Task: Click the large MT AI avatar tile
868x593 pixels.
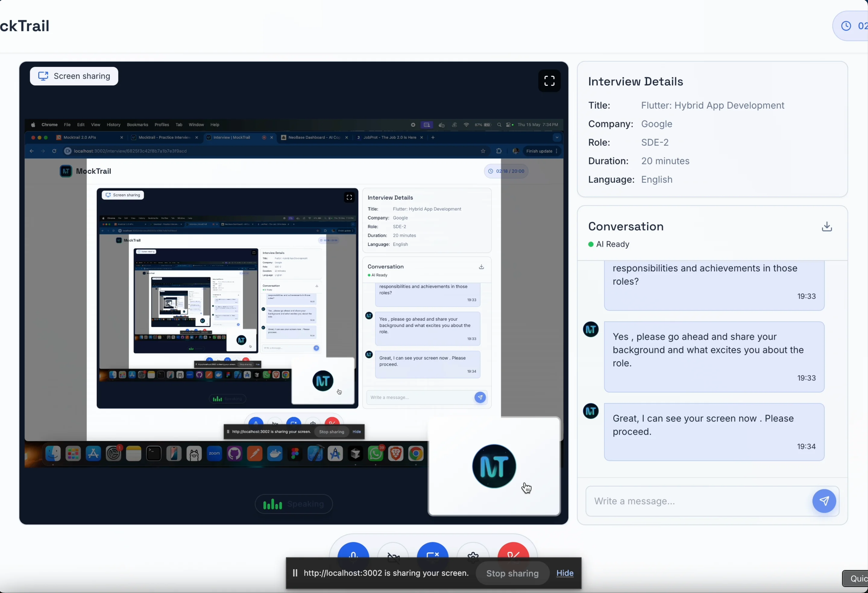Action: pyautogui.click(x=494, y=466)
